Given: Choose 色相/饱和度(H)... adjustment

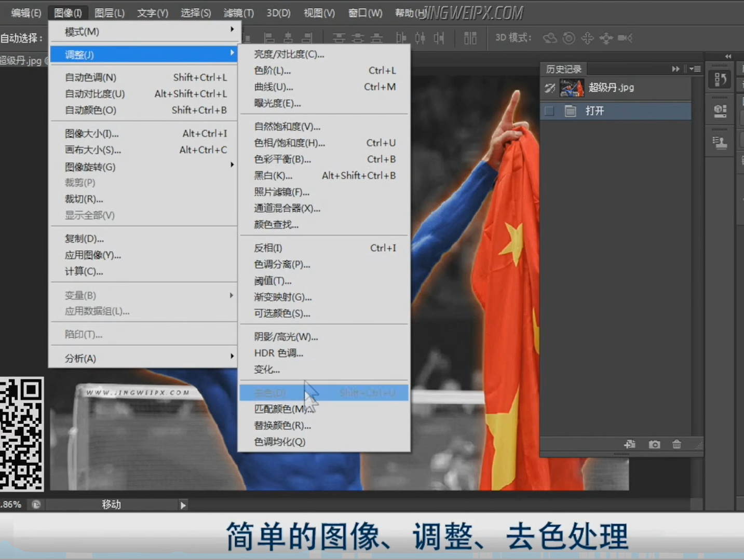Looking at the screenshot, I should coord(324,143).
